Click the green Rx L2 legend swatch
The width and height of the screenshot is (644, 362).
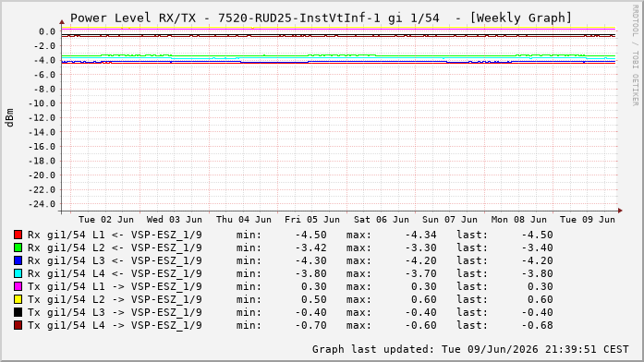pyautogui.click(x=18, y=247)
